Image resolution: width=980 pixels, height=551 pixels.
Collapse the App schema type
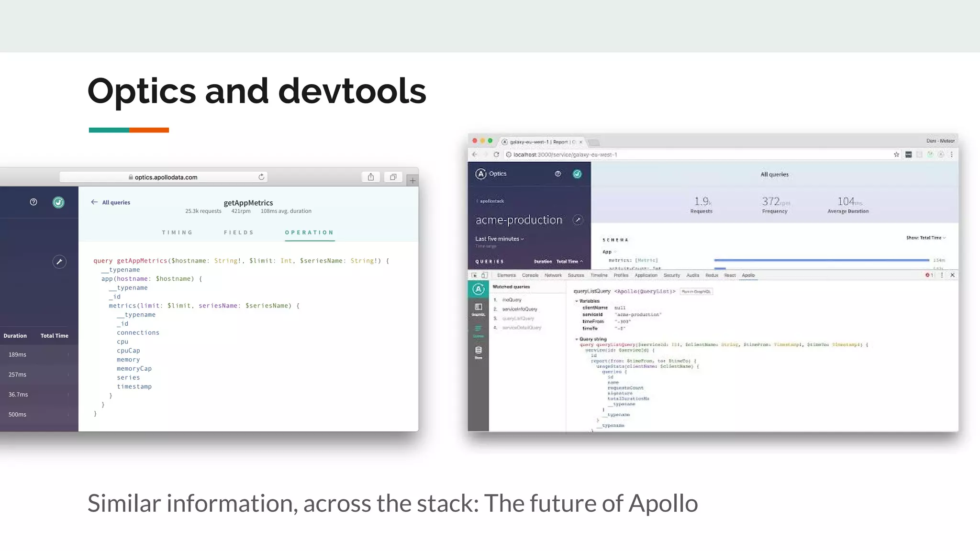(x=610, y=252)
